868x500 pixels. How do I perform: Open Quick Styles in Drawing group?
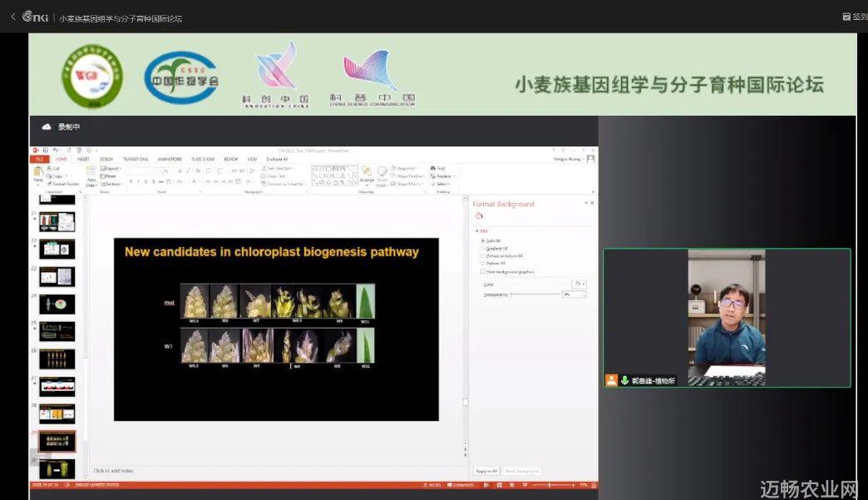point(382,177)
